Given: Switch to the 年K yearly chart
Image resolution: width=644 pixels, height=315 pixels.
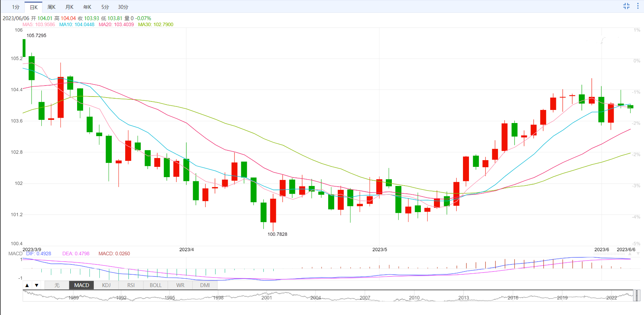Looking at the screenshot, I should tap(87, 7).
